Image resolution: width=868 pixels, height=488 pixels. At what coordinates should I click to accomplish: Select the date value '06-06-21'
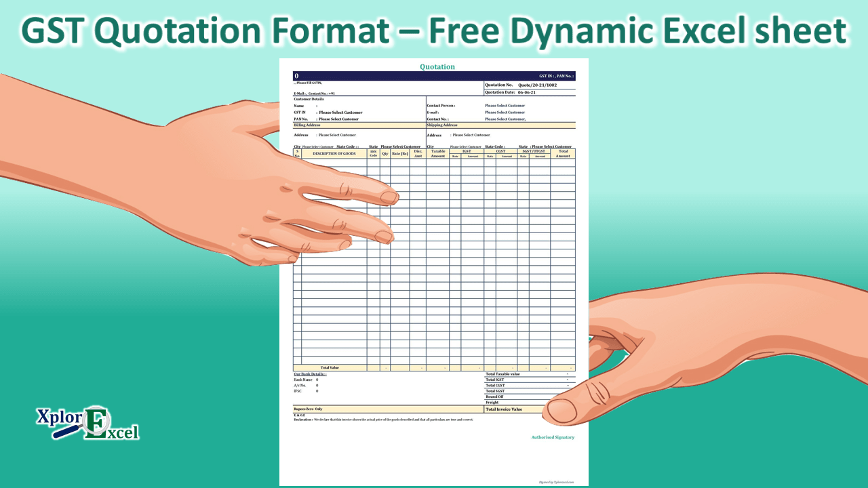pyautogui.click(x=527, y=92)
